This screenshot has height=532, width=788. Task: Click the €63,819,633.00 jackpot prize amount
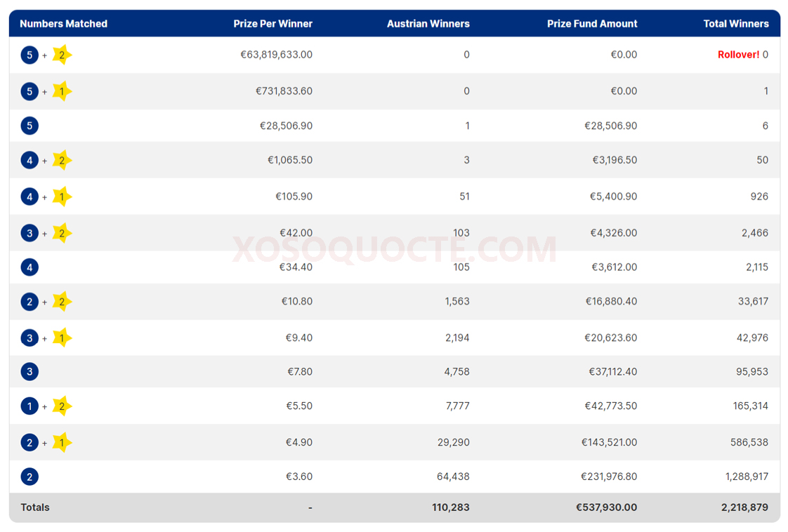click(x=276, y=55)
